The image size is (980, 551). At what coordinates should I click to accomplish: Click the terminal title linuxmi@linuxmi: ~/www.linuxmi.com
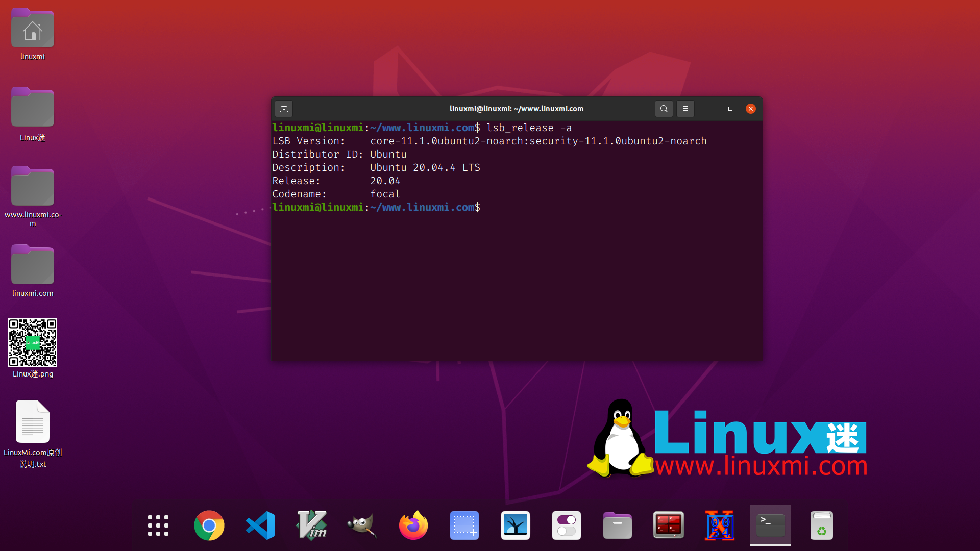517,109
